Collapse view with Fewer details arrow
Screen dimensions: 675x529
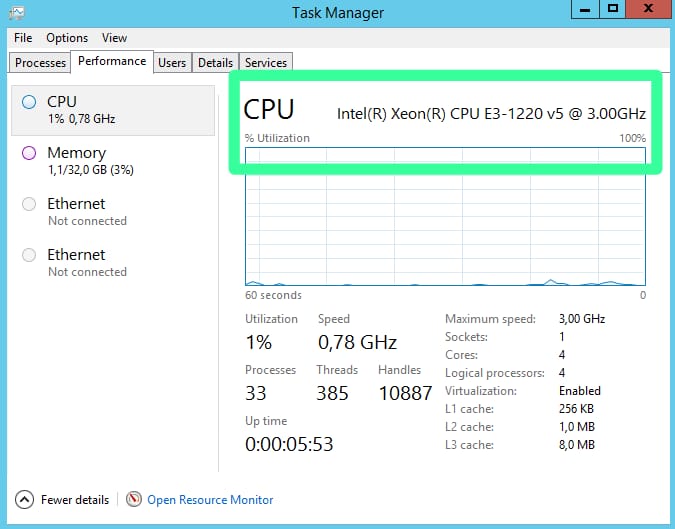pos(24,499)
